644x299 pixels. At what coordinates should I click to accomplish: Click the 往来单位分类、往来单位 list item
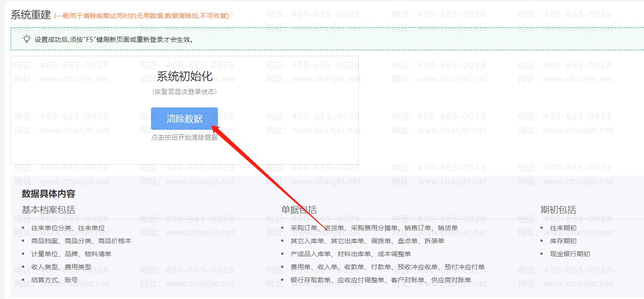click(68, 228)
